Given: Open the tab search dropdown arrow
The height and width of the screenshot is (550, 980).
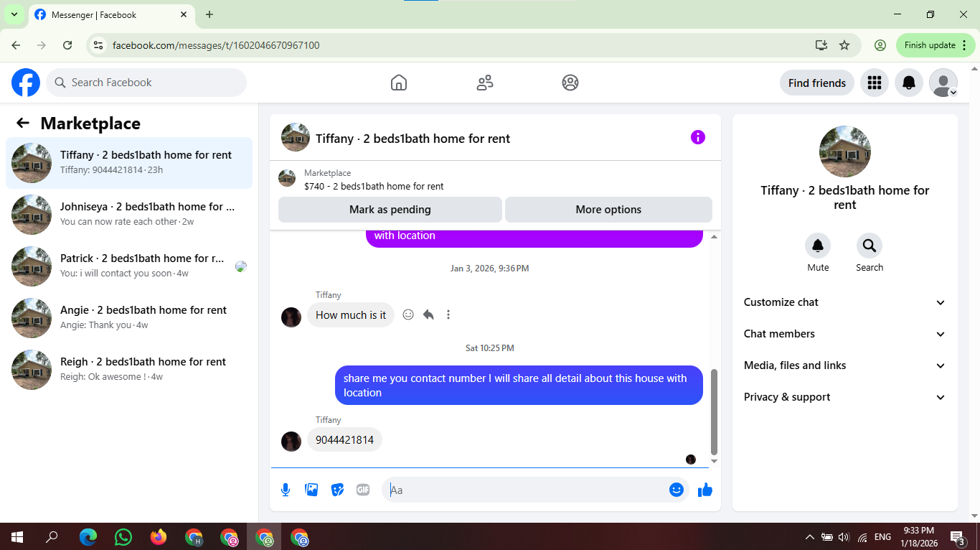Looking at the screenshot, I should point(14,14).
